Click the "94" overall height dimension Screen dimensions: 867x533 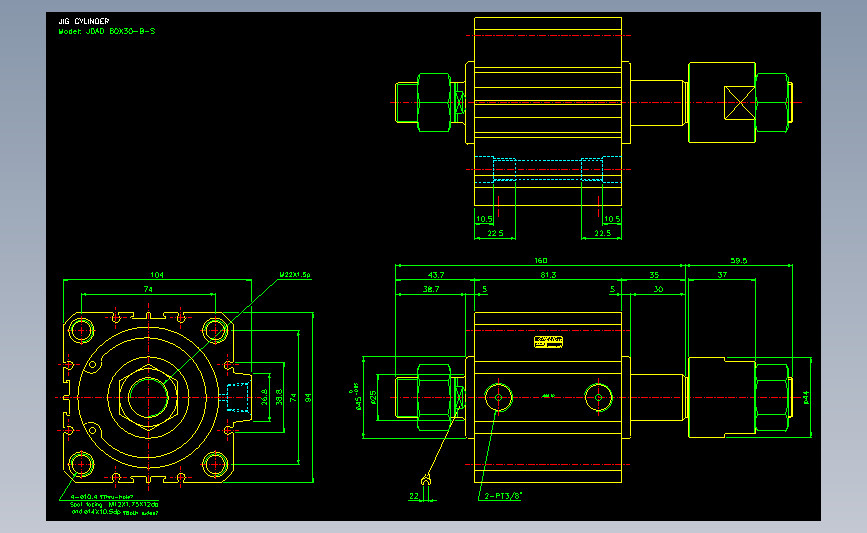[x=308, y=398]
